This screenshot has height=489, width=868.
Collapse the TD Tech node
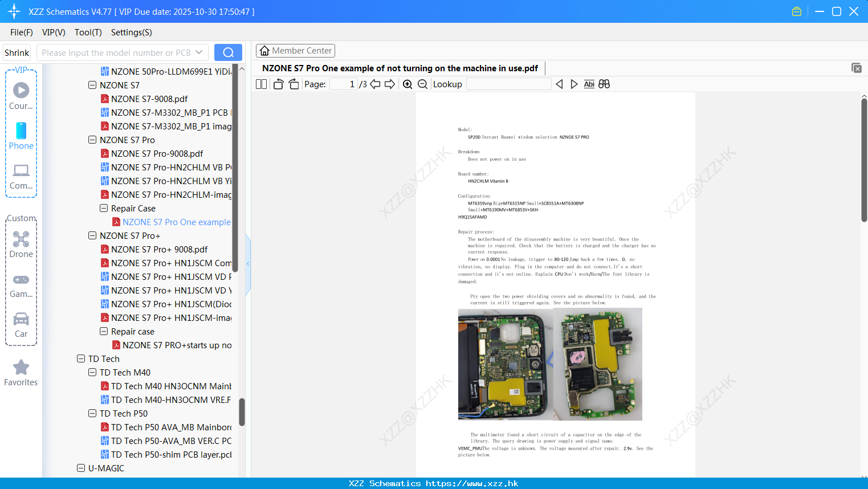coord(81,358)
